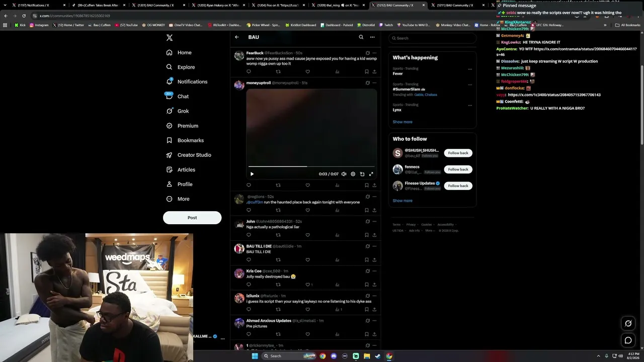644x362 pixels.
Task: Reply to moneyuptroll's video post
Action: [249, 185]
